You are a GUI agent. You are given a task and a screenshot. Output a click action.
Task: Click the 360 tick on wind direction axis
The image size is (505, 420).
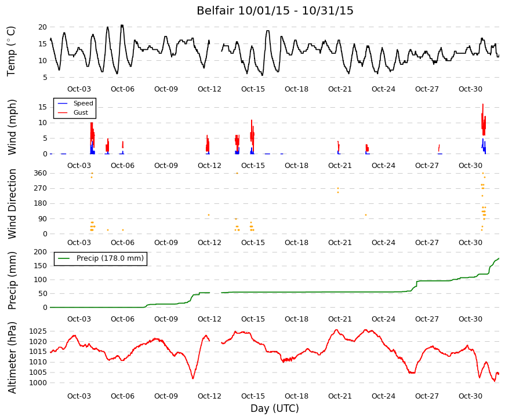[x=40, y=173]
